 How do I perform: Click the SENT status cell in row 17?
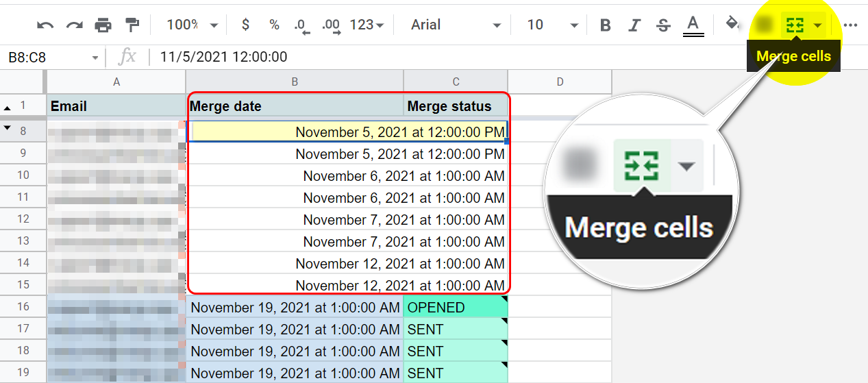click(x=456, y=329)
